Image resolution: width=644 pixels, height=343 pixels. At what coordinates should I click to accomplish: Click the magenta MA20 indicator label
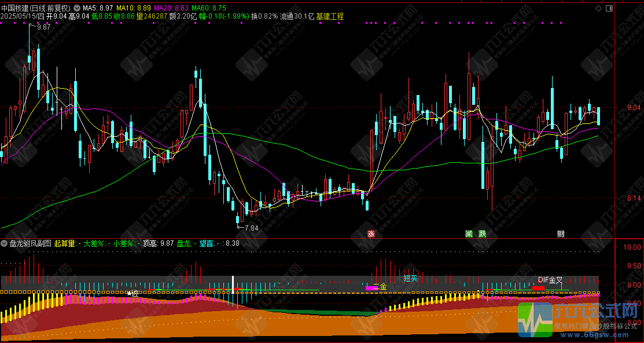(x=171, y=9)
